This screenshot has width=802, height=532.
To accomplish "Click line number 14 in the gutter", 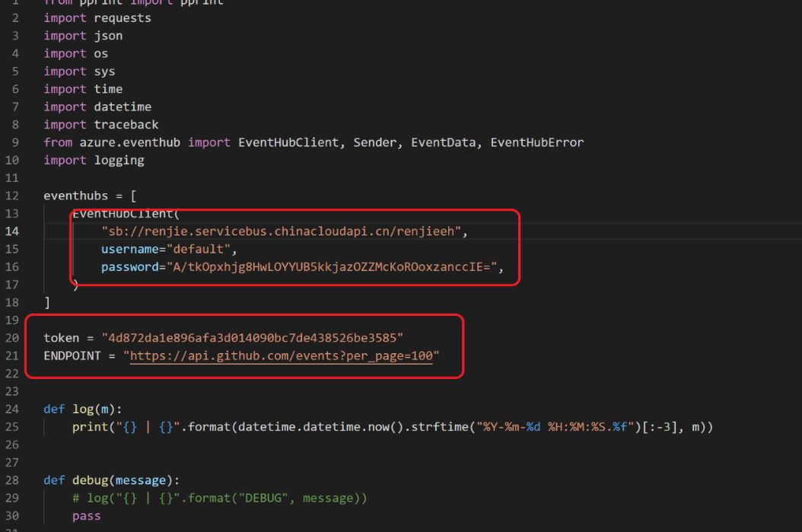I will (14, 232).
